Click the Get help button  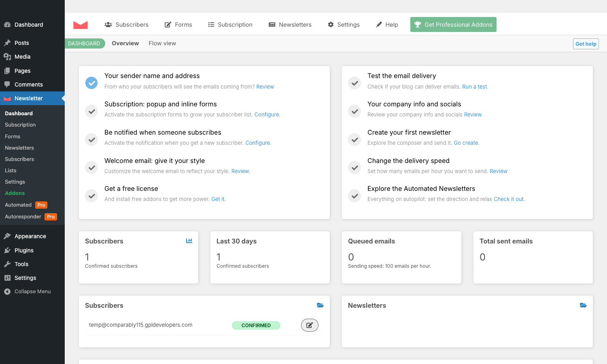586,44
